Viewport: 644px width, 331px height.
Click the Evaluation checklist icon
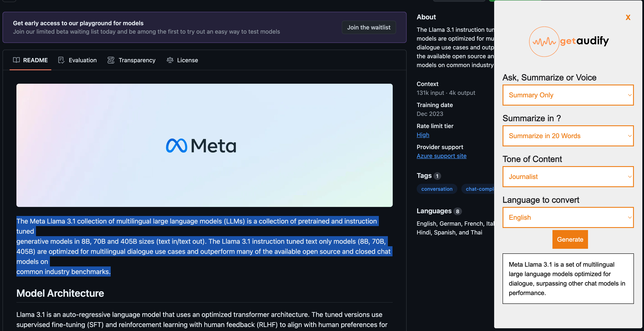tap(61, 60)
